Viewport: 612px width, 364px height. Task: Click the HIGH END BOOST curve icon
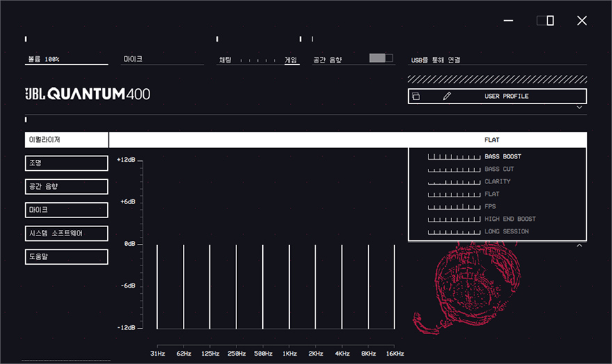(454, 219)
